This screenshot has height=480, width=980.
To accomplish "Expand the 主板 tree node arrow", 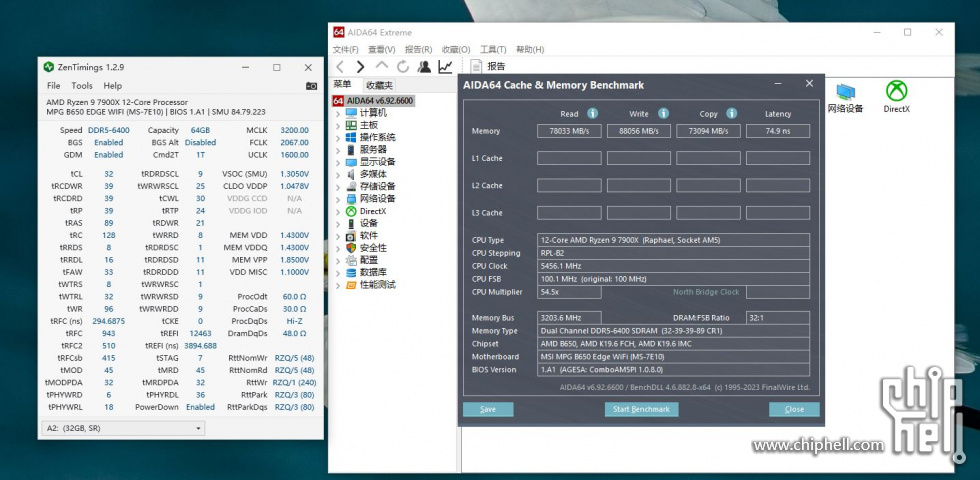I will (x=338, y=125).
